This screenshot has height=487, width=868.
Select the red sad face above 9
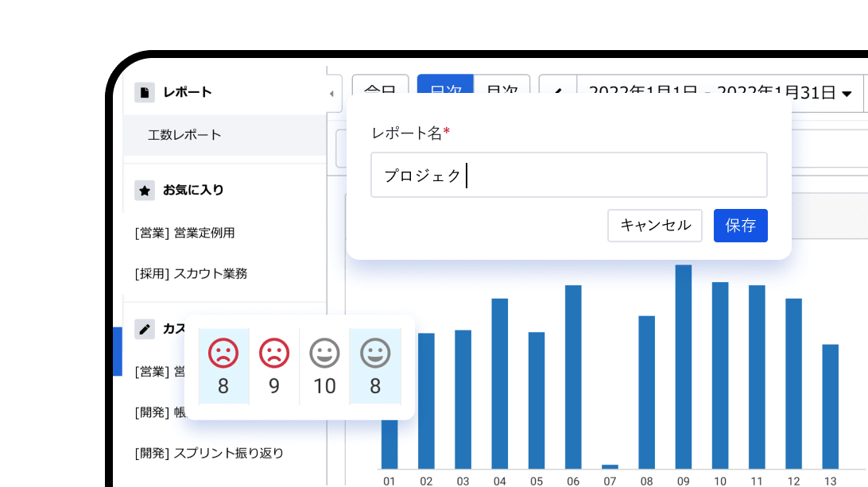(274, 353)
